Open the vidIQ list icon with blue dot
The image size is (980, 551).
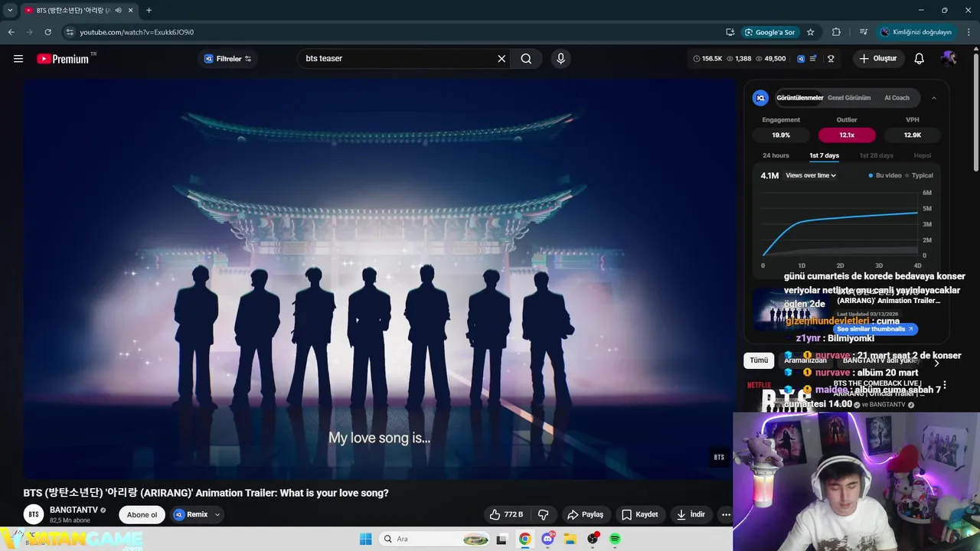(x=814, y=59)
